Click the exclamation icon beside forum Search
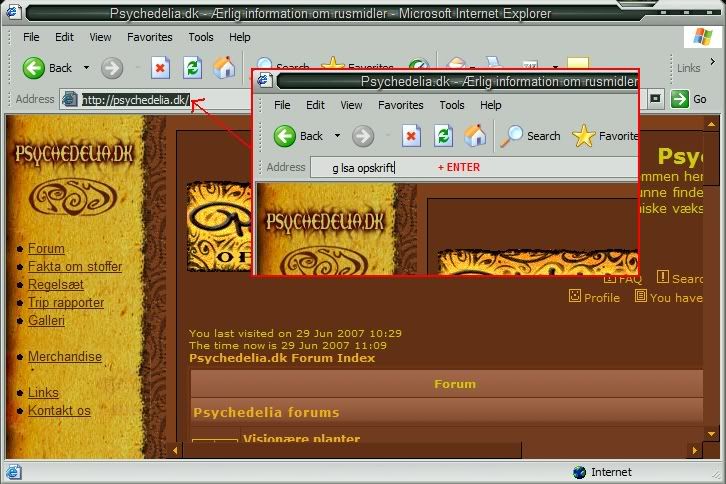Viewport: 726px width, 484px height. coord(663,277)
